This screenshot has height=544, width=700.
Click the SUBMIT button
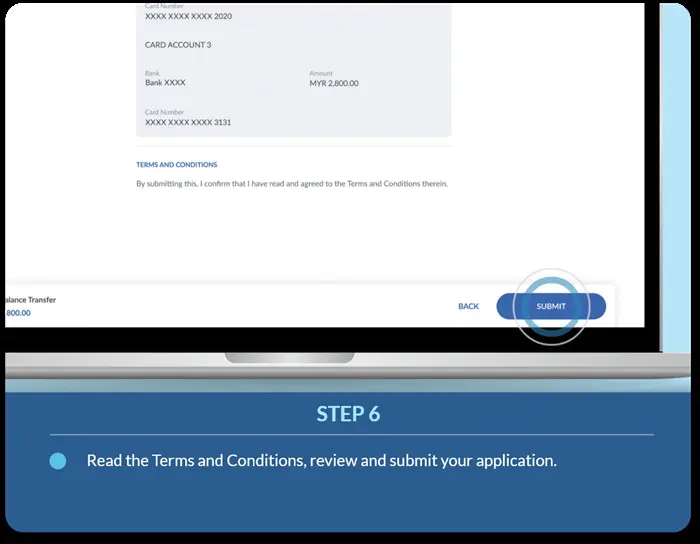pyautogui.click(x=551, y=306)
